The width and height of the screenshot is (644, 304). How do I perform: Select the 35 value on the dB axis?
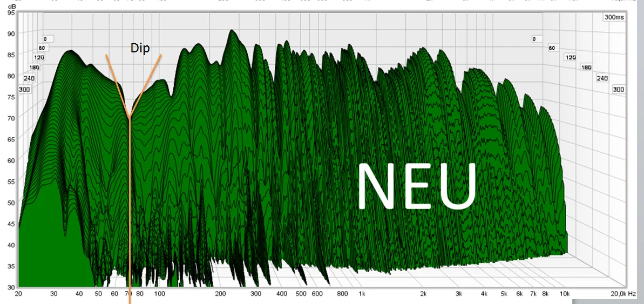point(11,266)
